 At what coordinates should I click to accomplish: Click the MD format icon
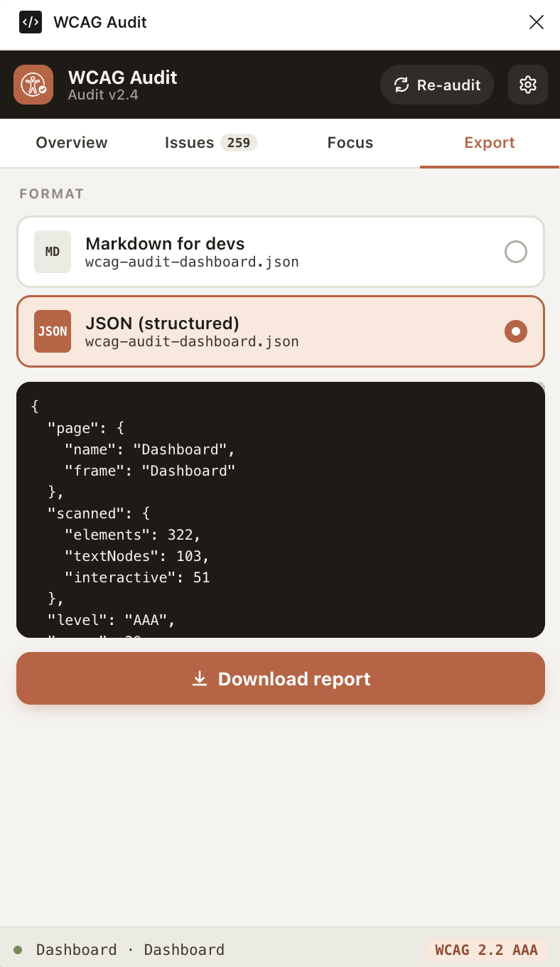[53, 252]
